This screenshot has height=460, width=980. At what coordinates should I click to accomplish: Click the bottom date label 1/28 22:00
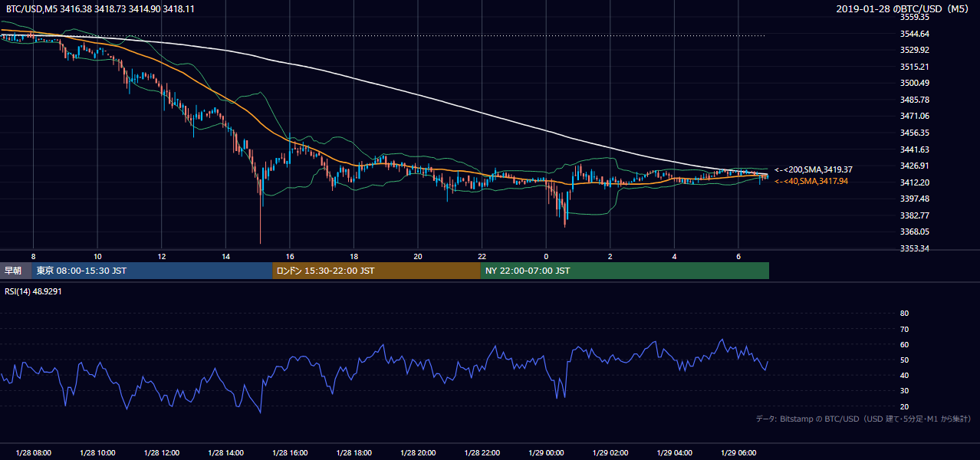coord(482,453)
